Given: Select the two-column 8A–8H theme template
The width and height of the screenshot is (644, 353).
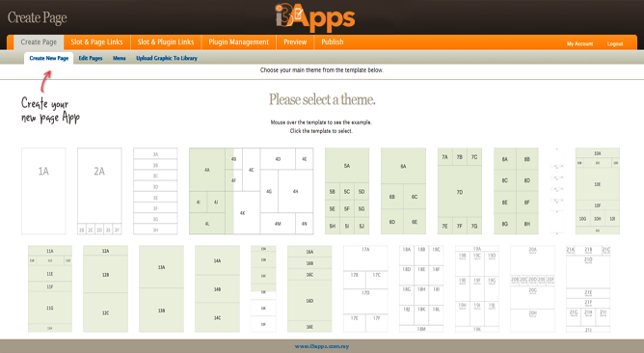Looking at the screenshot, I should pos(516,191).
